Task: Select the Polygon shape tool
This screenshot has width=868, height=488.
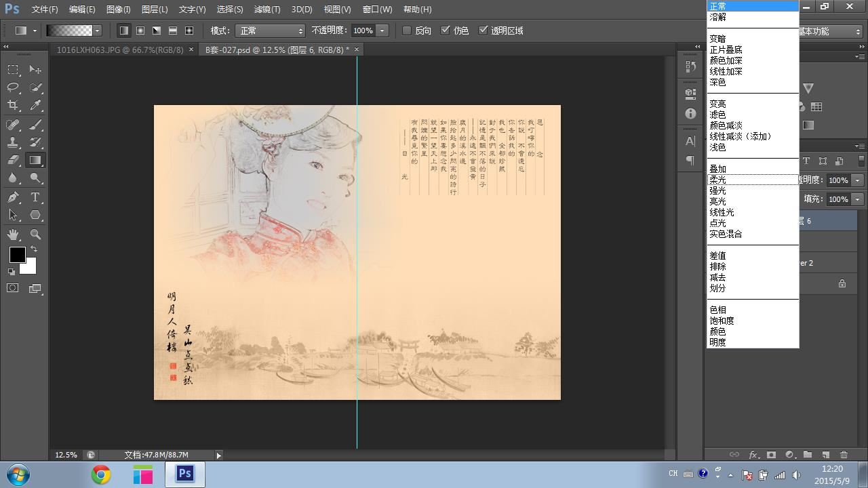Action: pyautogui.click(x=35, y=215)
